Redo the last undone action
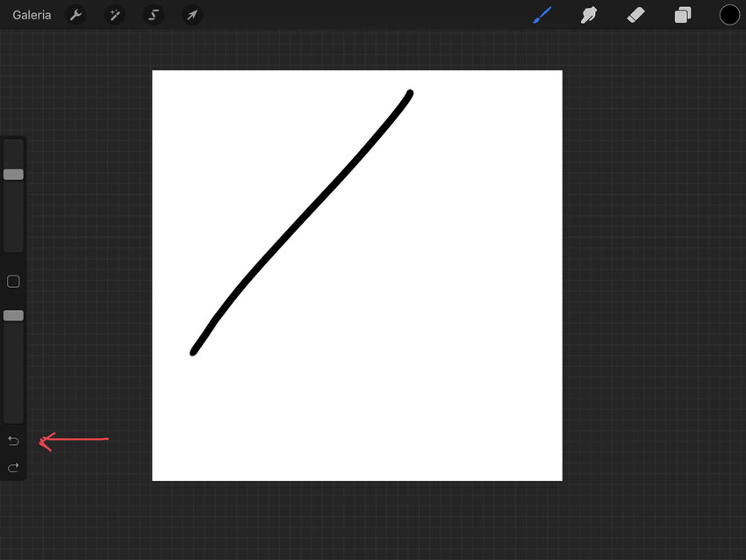This screenshot has width=746, height=560. click(x=13, y=468)
